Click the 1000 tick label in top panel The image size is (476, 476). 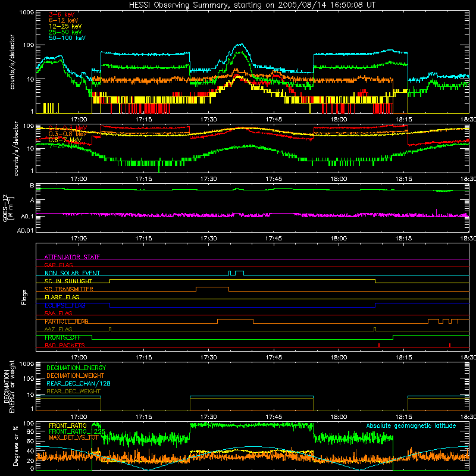[x=26, y=12]
